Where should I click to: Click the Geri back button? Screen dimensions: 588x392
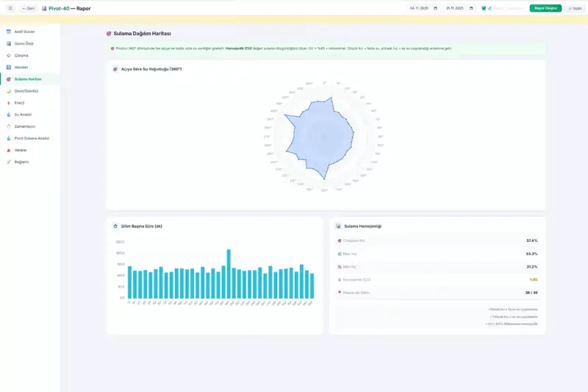click(29, 8)
